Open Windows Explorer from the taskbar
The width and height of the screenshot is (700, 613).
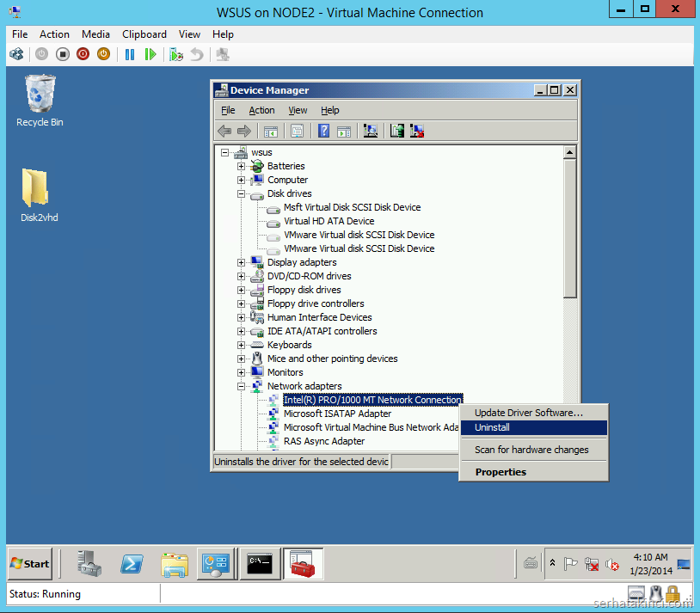pyautogui.click(x=175, y=564)
